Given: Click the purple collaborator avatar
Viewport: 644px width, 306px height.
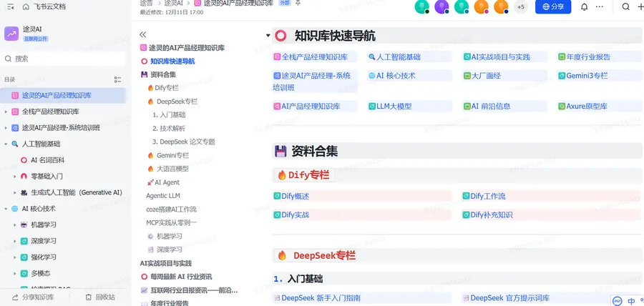Looking at the screenshot, I should pos(441,6).
